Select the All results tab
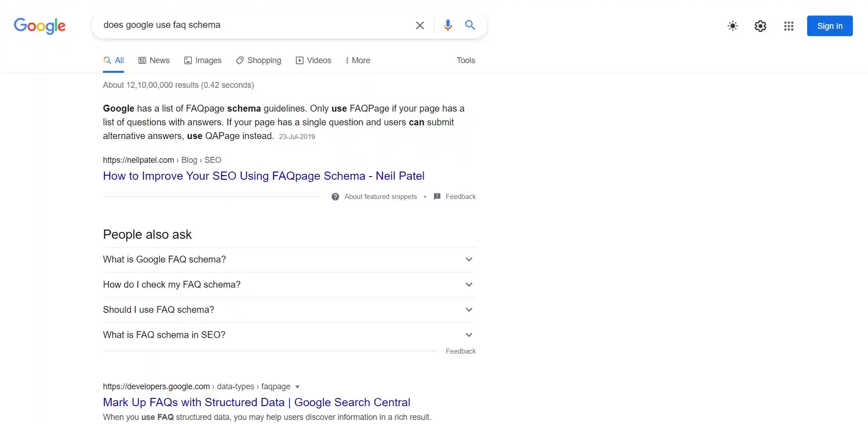This screenshot has height=424, width=868. click(x=113, y=60)
